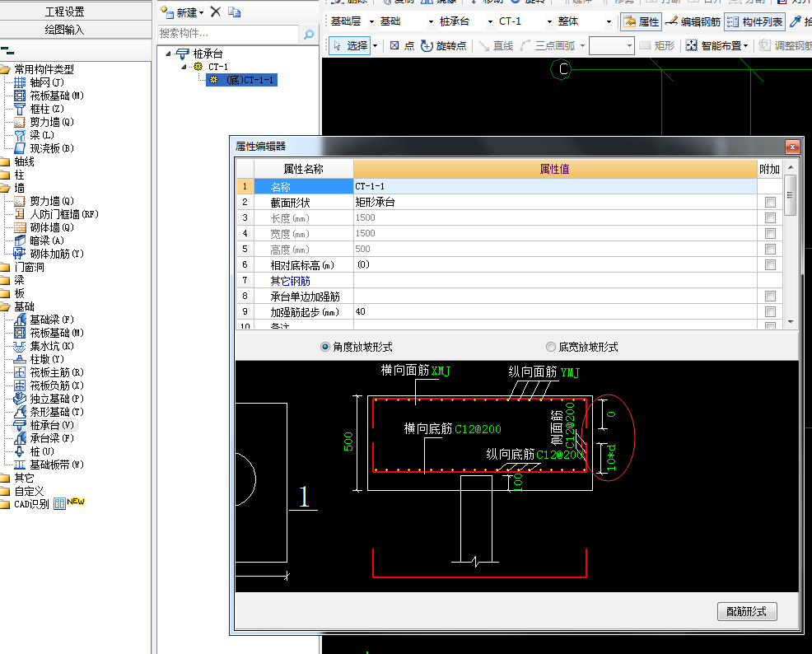The width and height of the screenshot is (812, 654).
Task: Toggle the 属性 properties button
Action: [641, 21]
